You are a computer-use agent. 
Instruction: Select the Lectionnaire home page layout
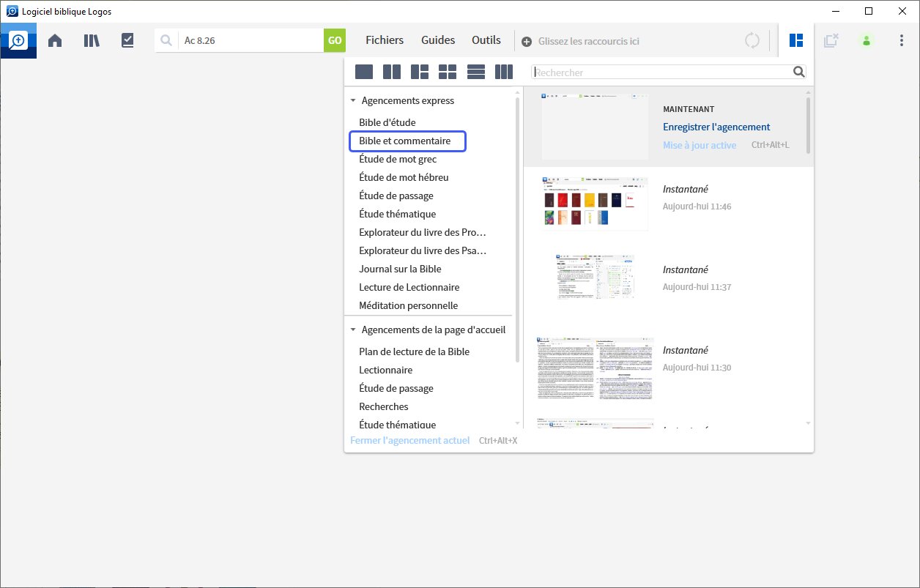coord(386,370)
